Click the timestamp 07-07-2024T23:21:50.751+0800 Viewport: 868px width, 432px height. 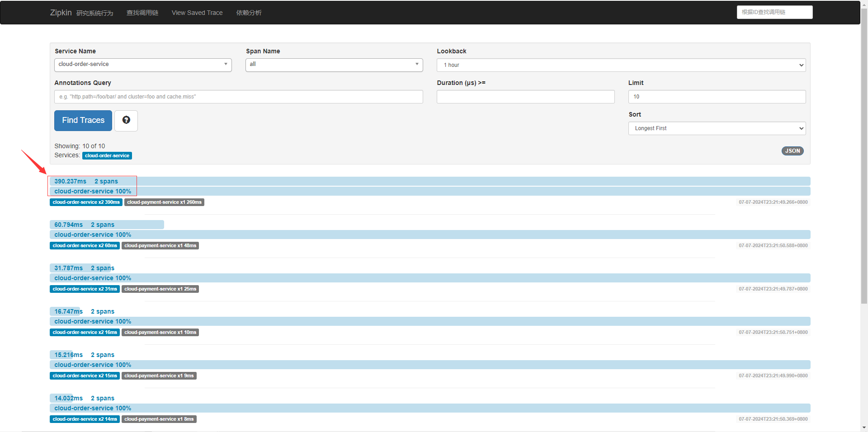[773, 332]
